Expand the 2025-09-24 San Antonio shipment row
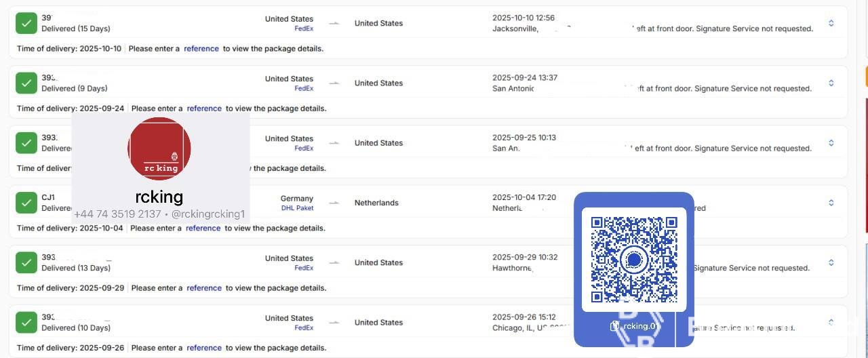The height and width of the screenshot is (358, 868). click(831, 83)
